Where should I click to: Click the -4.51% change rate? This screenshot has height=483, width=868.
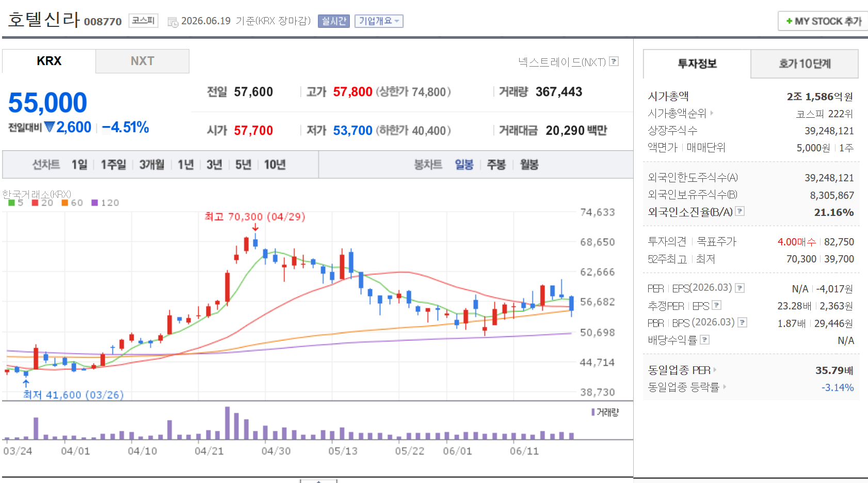click(125, 127)
